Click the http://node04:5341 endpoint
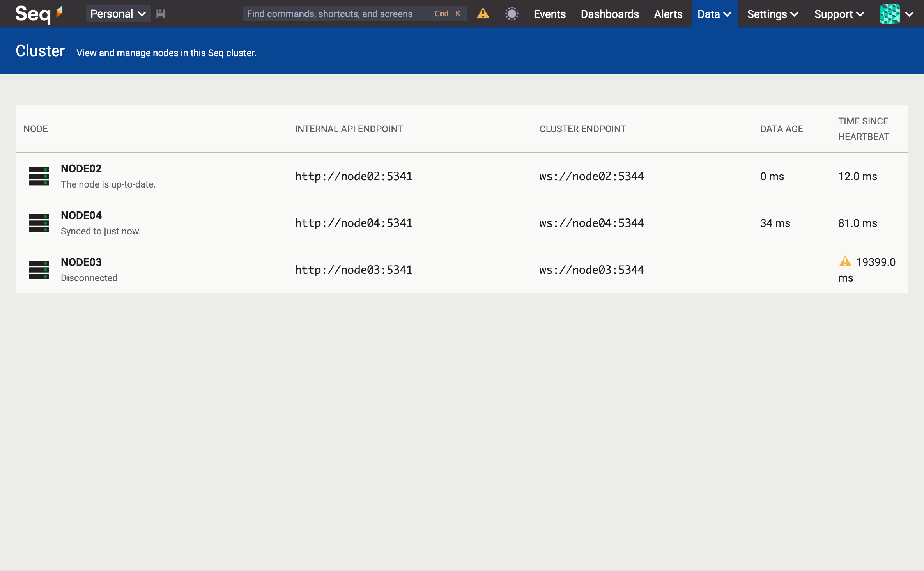Image resolution: width=924 pixels, height=571 pixels. (x=354, y=223)
